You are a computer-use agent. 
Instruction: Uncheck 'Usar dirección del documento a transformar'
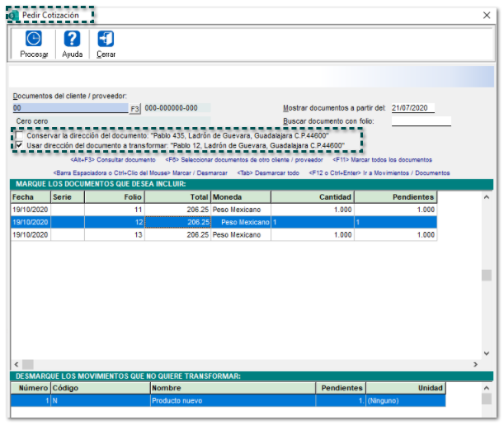[x=20, y=146]
